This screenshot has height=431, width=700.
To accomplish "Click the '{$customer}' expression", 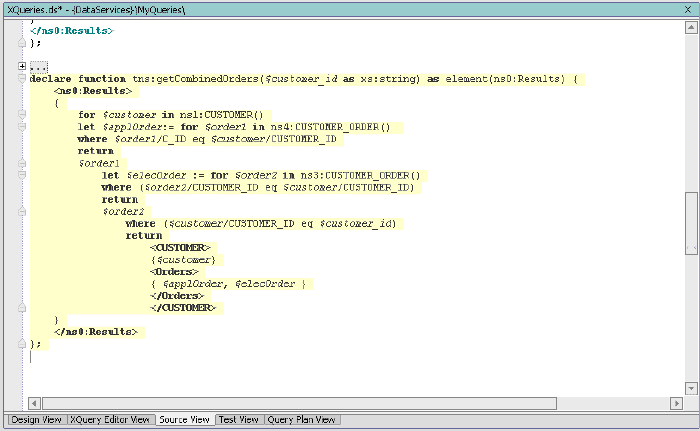I will (183, 259).
